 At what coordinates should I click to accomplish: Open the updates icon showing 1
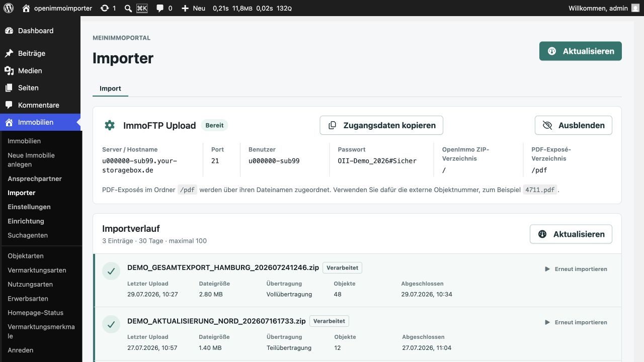tap(104, 8)
